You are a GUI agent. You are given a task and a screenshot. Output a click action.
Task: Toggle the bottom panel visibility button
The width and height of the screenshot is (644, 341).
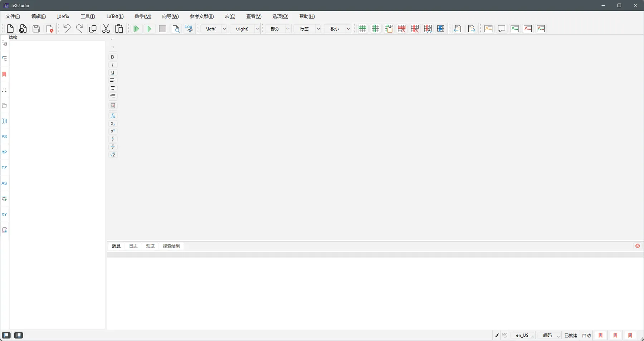click(19, 335)
